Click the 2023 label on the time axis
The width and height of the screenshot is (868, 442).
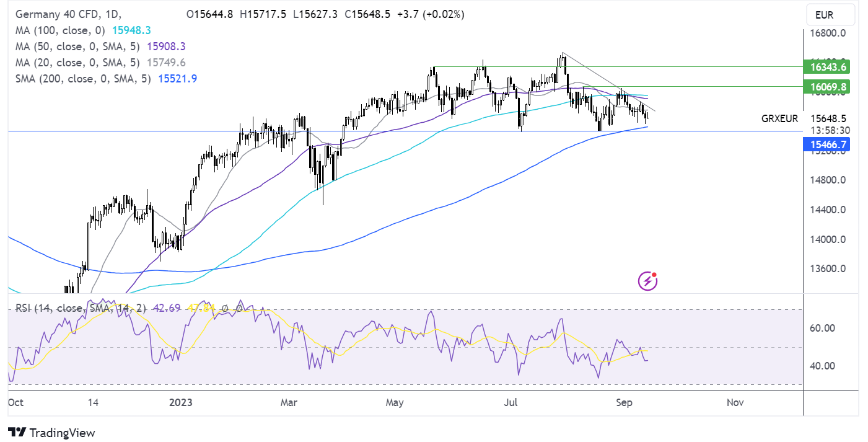tap(181, 402)
